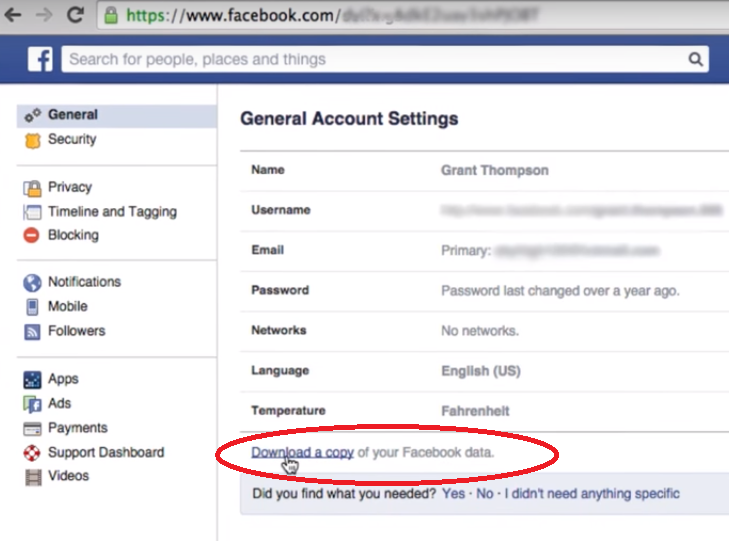
Task: Answer Yes to the feedback question
Action: tap(453, 494)
